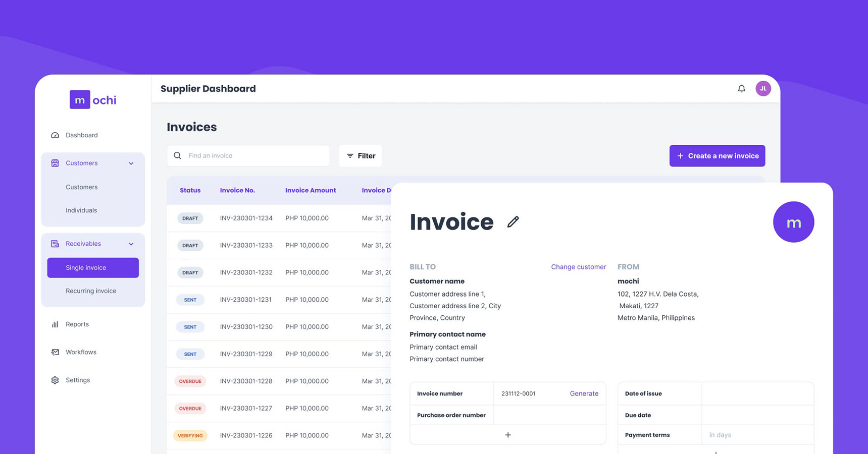Click the Reports bar chart icon

55,324
